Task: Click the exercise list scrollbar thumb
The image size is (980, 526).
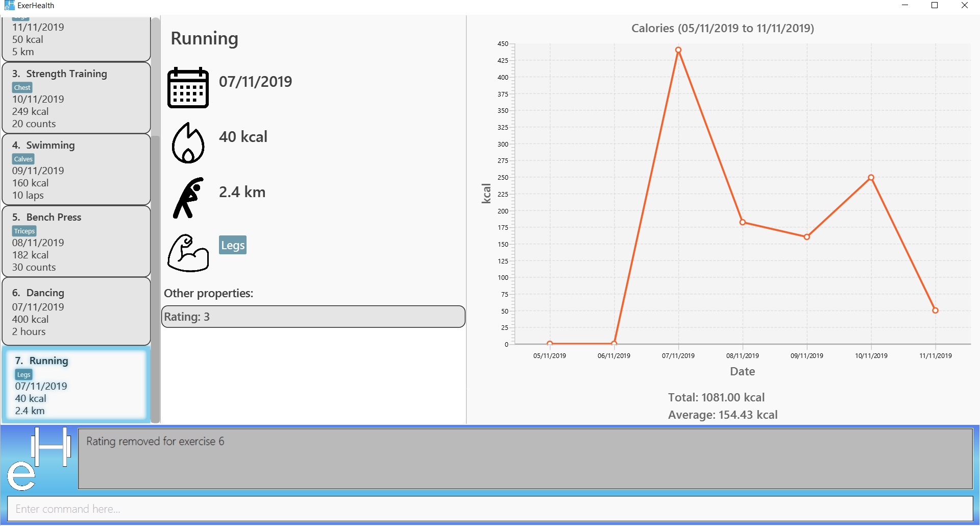Action: 156,278
